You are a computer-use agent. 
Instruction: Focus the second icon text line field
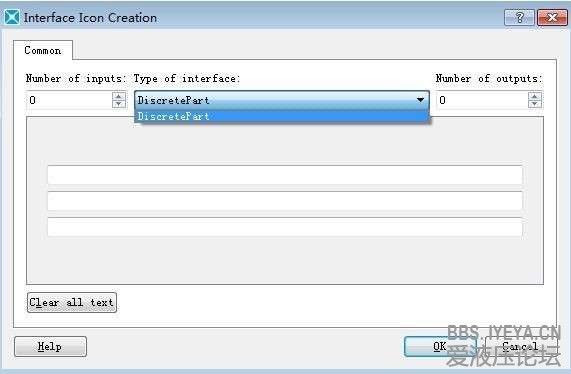tap(285, 201)
